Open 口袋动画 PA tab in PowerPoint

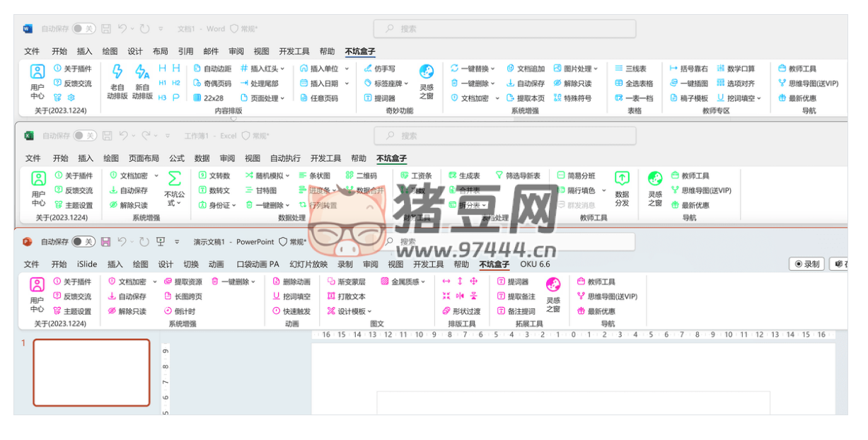click(257, 265)
